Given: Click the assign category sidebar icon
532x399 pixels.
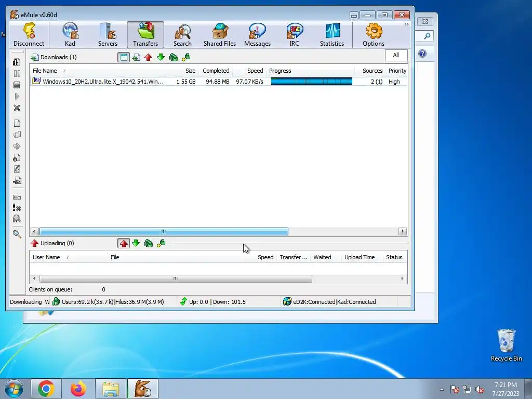Looking at the screenshot, I should (x=17, y=197).
